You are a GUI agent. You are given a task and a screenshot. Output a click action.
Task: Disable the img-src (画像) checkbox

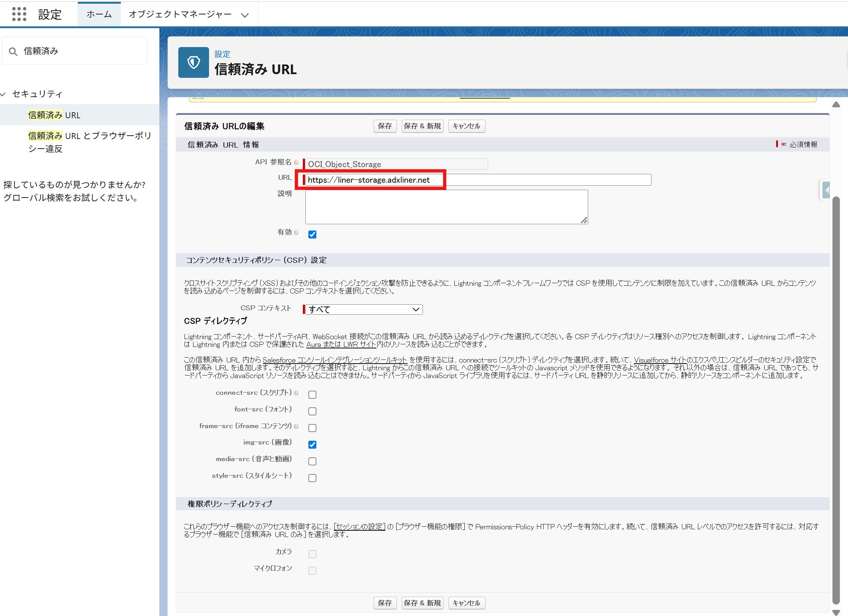[312, 444]
